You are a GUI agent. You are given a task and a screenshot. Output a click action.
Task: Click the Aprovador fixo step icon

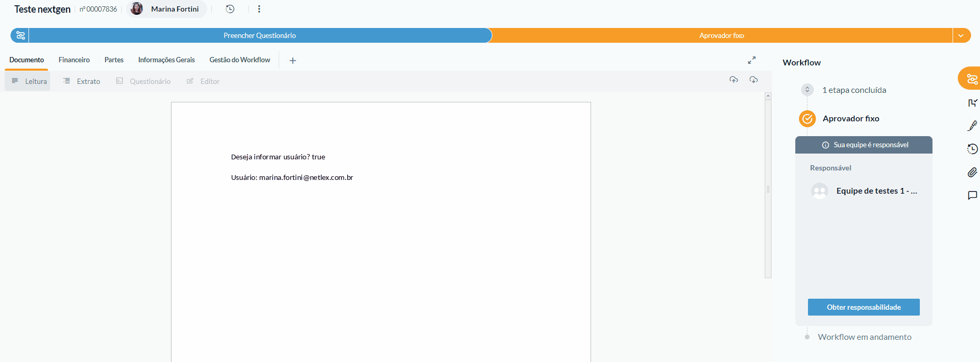807,119
